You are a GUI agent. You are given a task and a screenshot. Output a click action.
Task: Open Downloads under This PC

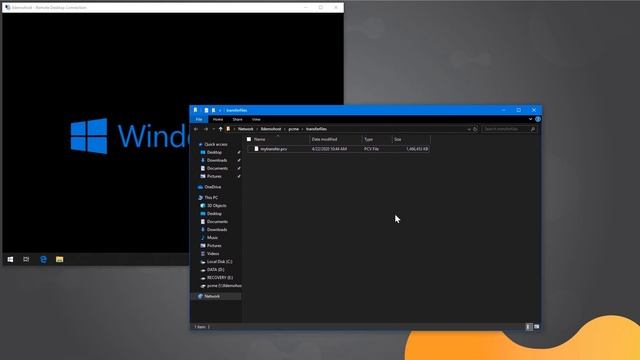coord(217,230)
